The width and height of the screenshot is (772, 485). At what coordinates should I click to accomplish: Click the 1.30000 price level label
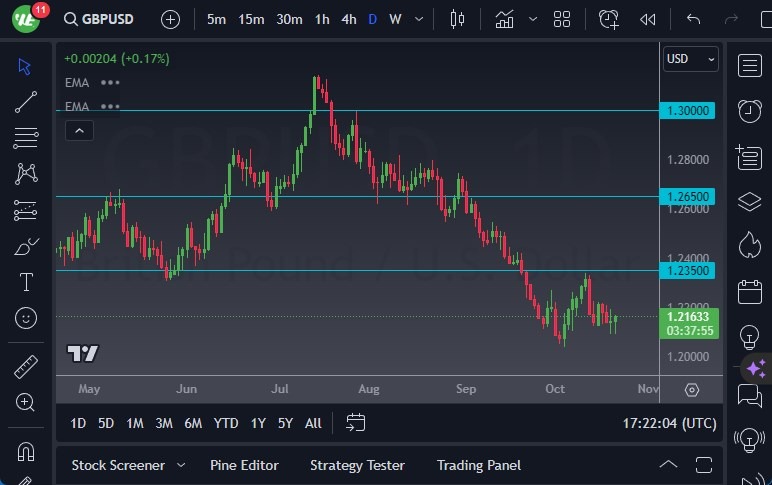(688, 110)
